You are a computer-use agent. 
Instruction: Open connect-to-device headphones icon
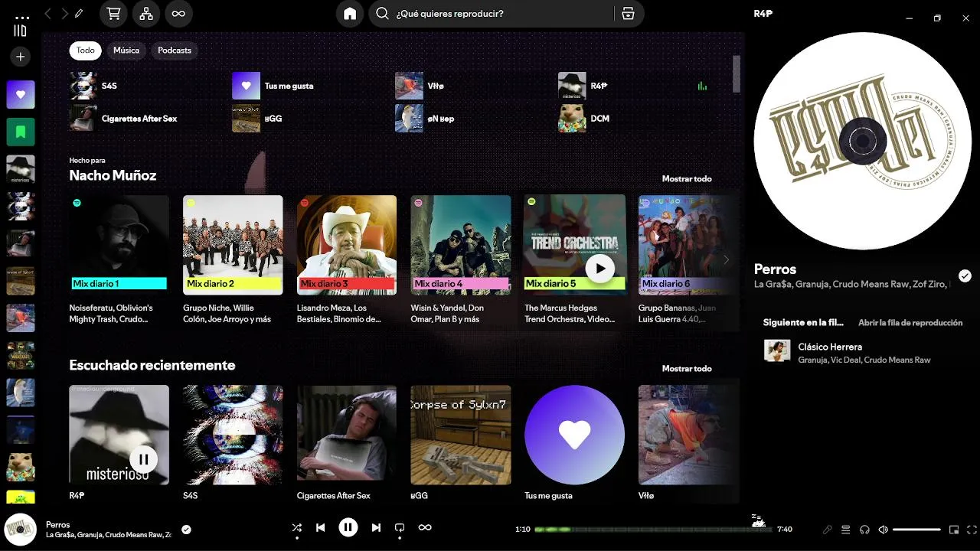point(864,530)
